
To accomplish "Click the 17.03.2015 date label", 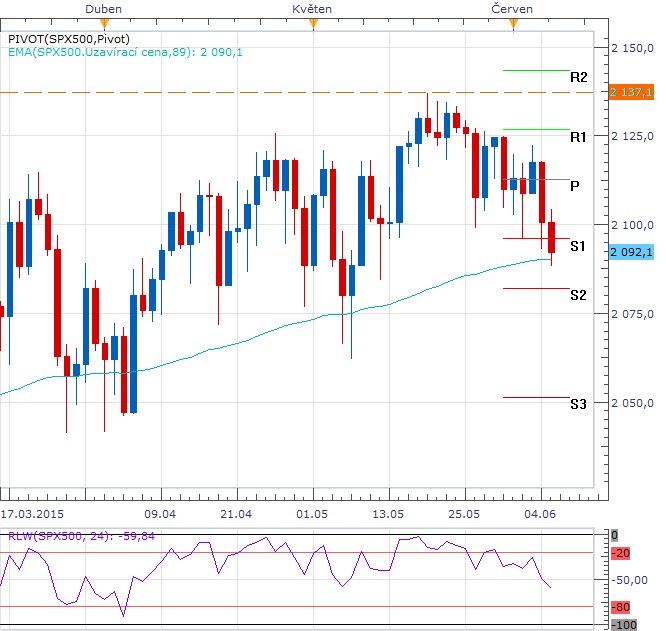I will pyautogui.click(x=32, y=514).
